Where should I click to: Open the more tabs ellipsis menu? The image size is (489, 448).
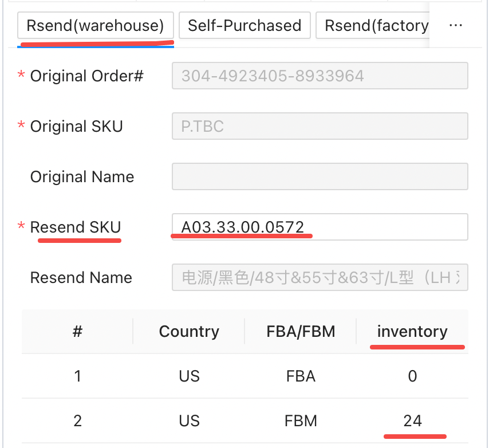tap(456, 26)
